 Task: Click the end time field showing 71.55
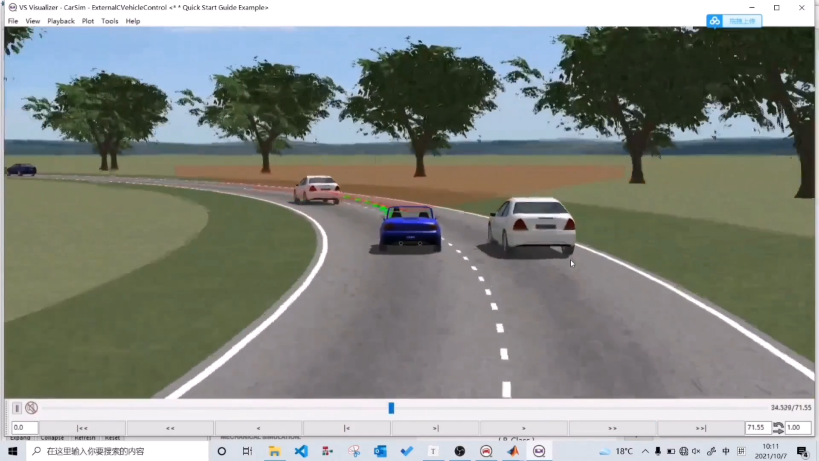757,428
